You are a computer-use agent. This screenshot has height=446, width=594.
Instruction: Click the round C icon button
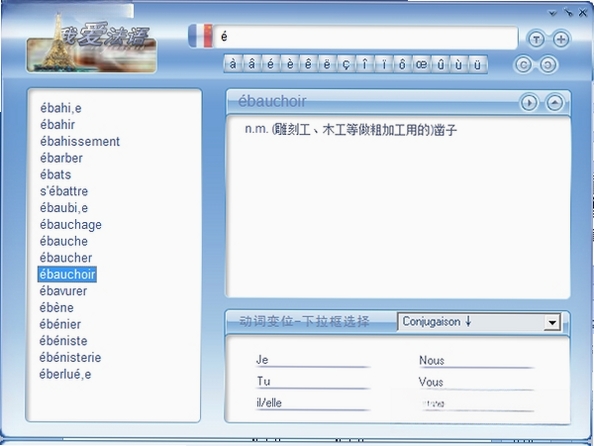click(523, 65)
